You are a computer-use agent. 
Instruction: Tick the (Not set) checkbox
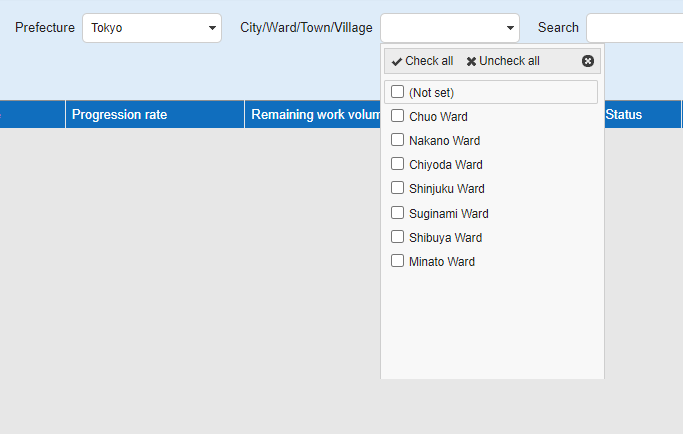tap(397, 92)
